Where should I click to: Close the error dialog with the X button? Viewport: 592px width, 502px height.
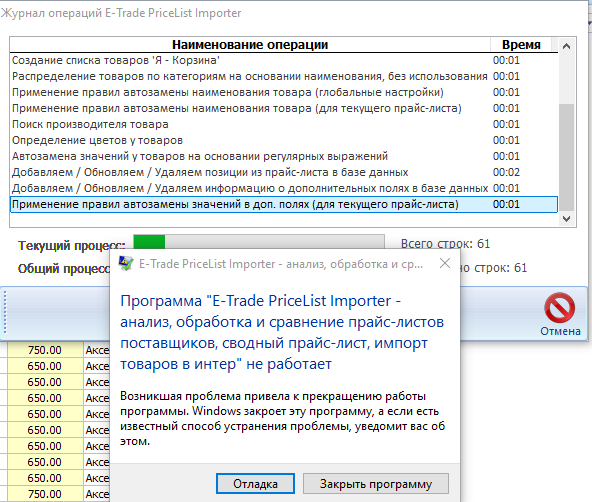pyautogui.click(x=445, y=263)
